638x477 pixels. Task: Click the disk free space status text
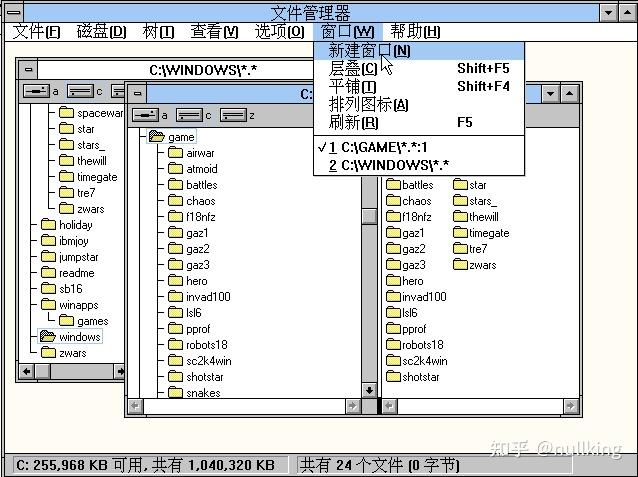pos(145,465)
